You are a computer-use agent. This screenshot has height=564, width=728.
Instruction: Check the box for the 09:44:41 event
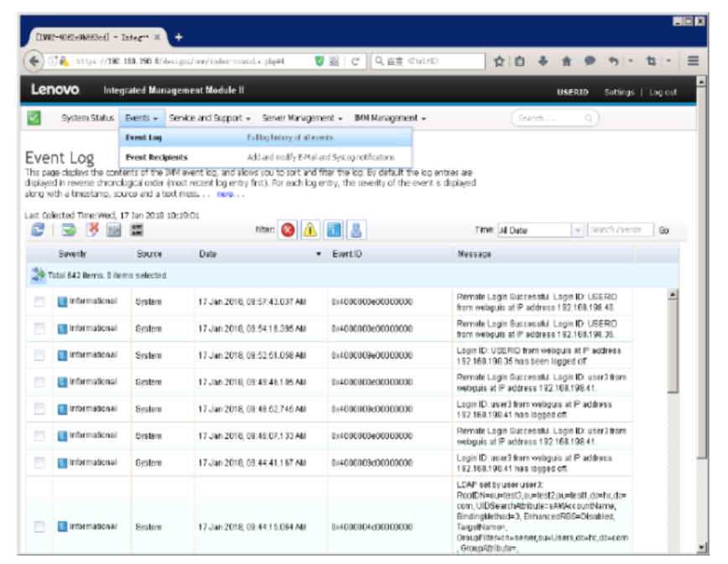pyautogui.click(x=39, y=463)
